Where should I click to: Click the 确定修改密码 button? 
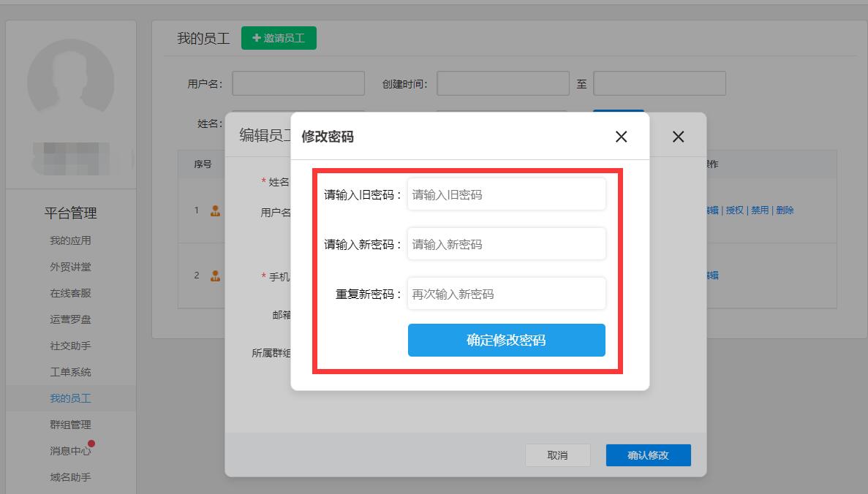[506, 340]
